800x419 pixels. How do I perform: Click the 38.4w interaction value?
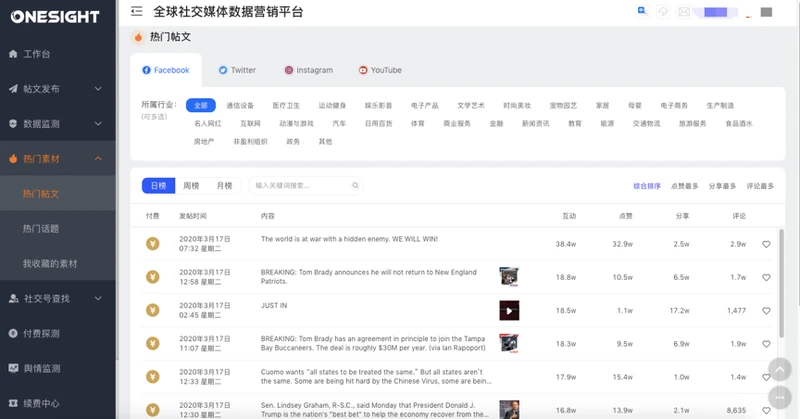[566, 244]
